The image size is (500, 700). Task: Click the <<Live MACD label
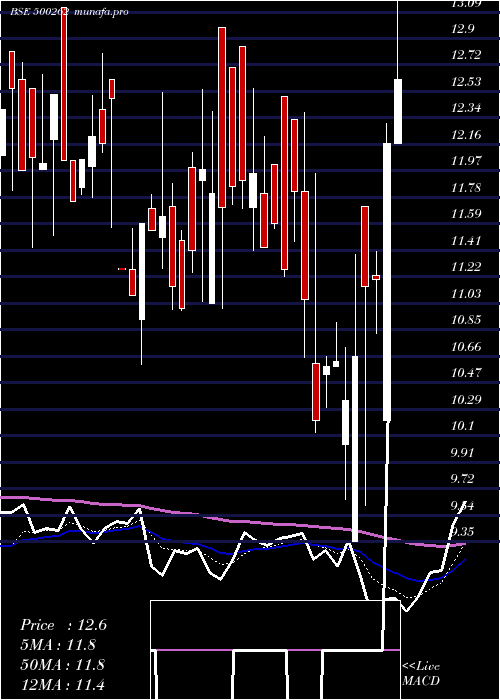click(x=421, y=674)
